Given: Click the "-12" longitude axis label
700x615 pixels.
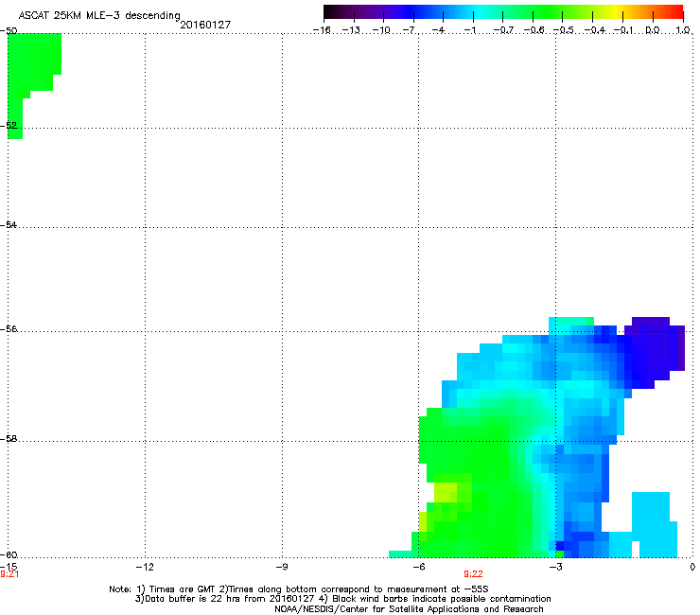Looking at the screenshot, I should pos(145,567).
